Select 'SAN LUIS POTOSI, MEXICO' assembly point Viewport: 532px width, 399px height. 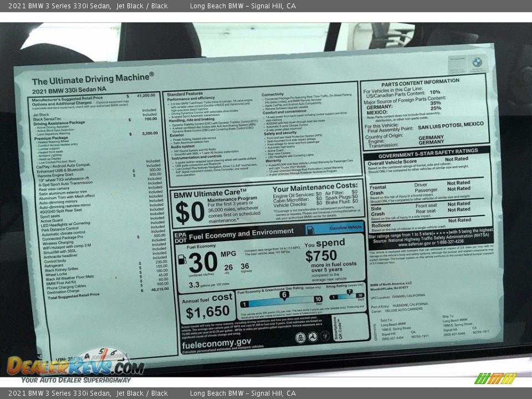[x=451, y=126]
